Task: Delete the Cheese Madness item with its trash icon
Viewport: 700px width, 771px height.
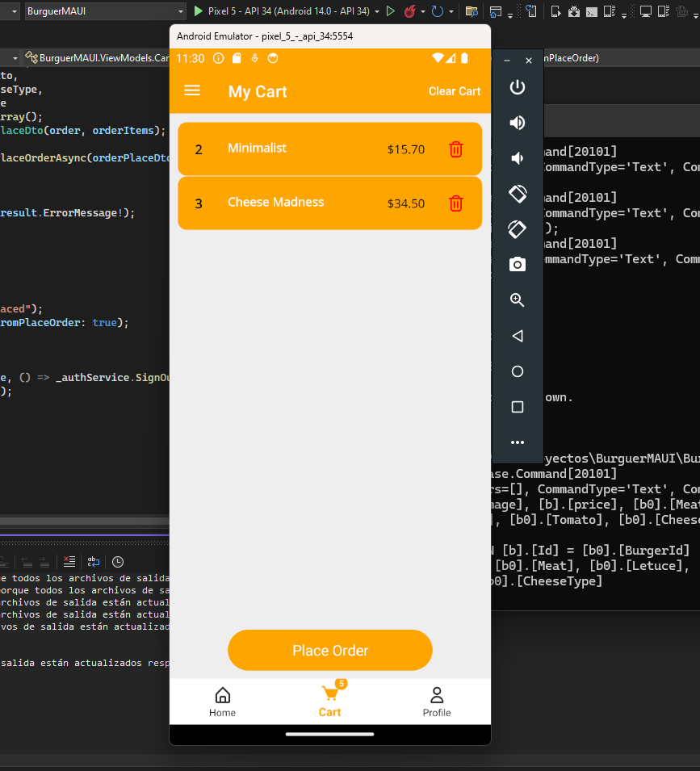Action: click(455, 203)
